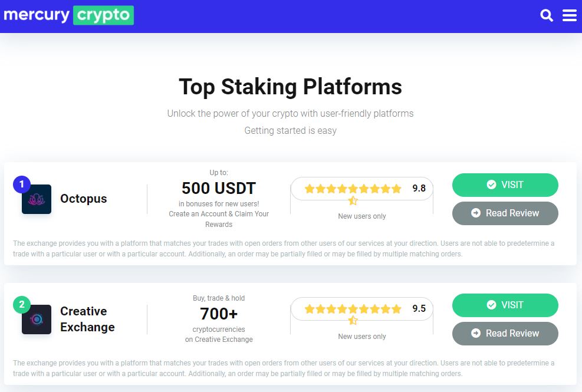Click the Creative Exchange logo icon
The image size is (582, 392).
point(37,319)
